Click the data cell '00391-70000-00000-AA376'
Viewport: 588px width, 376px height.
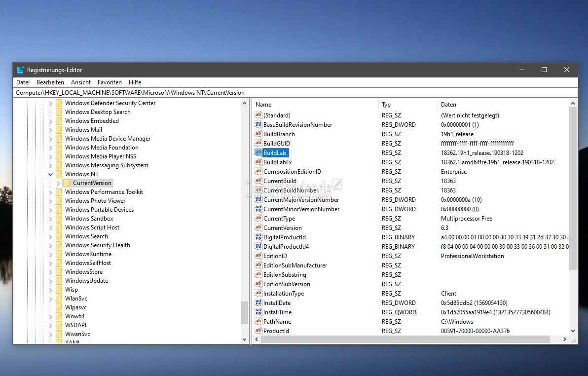pyautogui.click(x=475, y=331)
